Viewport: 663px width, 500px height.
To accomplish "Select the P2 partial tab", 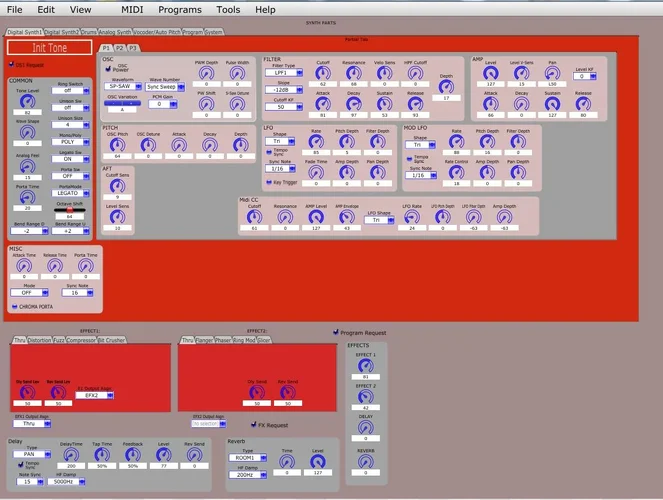I will 118,48.
